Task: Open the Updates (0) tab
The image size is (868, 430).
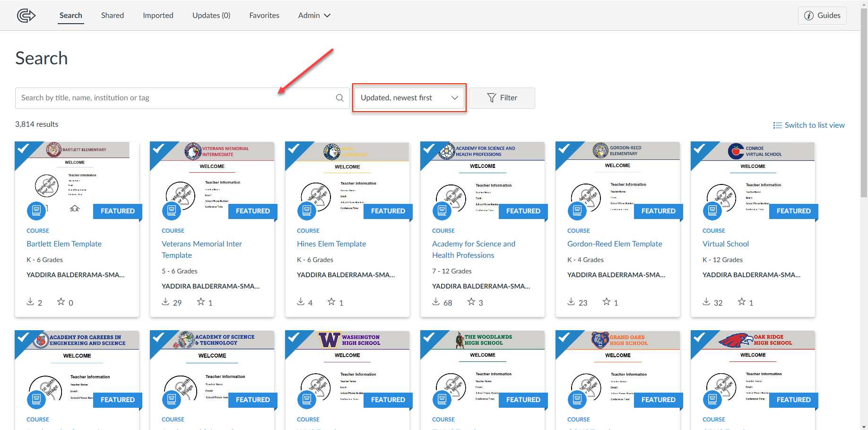Action: click(211, 16)
